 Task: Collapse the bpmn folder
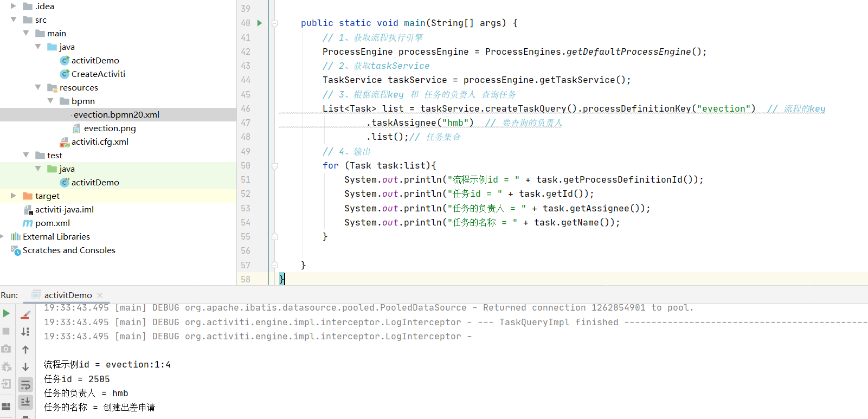tap(50, 101)
